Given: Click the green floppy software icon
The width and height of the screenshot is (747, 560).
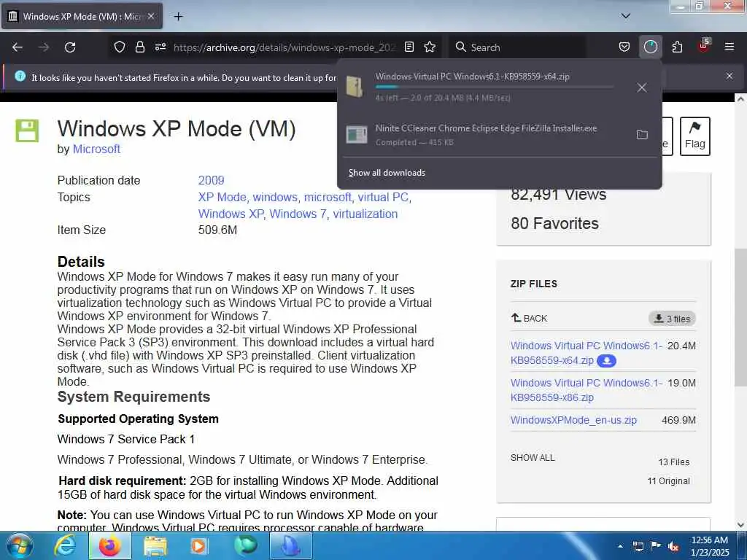Looking at the screenshot, I should [x=27, y=131].
